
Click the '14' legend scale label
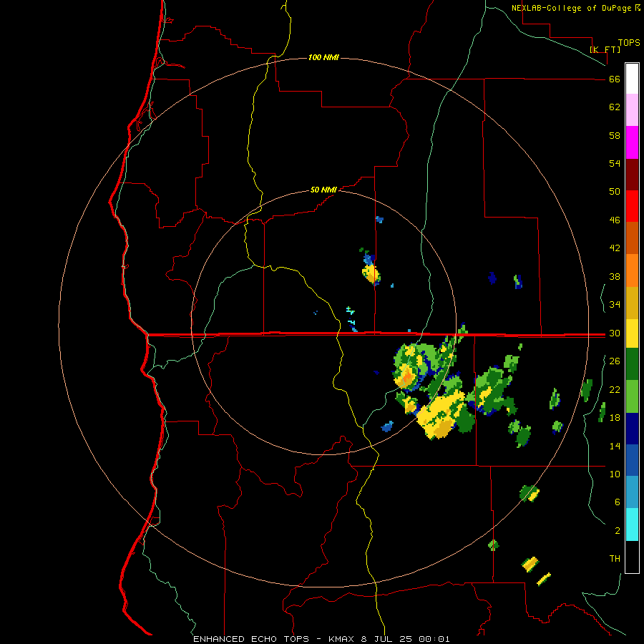click(615, 446)
